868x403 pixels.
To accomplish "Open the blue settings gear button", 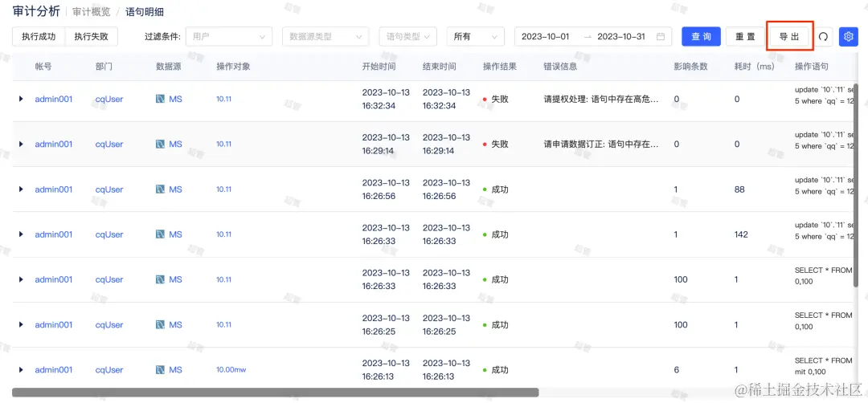I will (x=848, y=37).
